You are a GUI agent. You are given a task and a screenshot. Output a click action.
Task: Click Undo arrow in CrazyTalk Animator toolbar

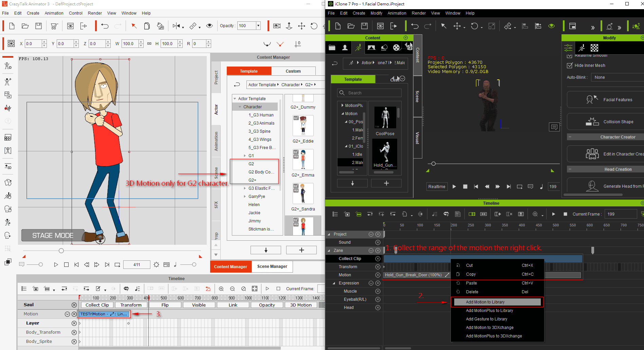tap(105, 26)
